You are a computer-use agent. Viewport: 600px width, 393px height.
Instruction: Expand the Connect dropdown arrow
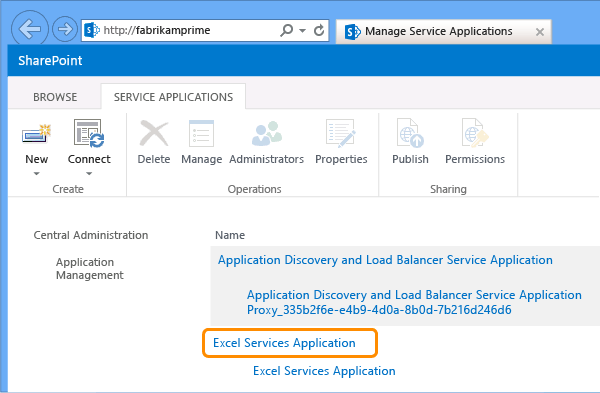click(x=89, y=174)
